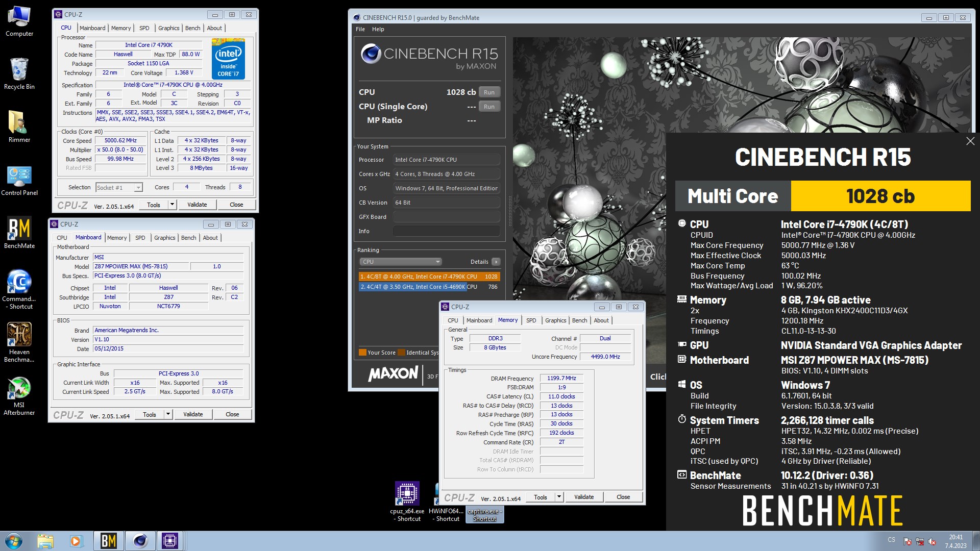Expand the Tools arrow in CPU-Z Mainboard window
Screen dimensions: 980x551
click(168, 414)
